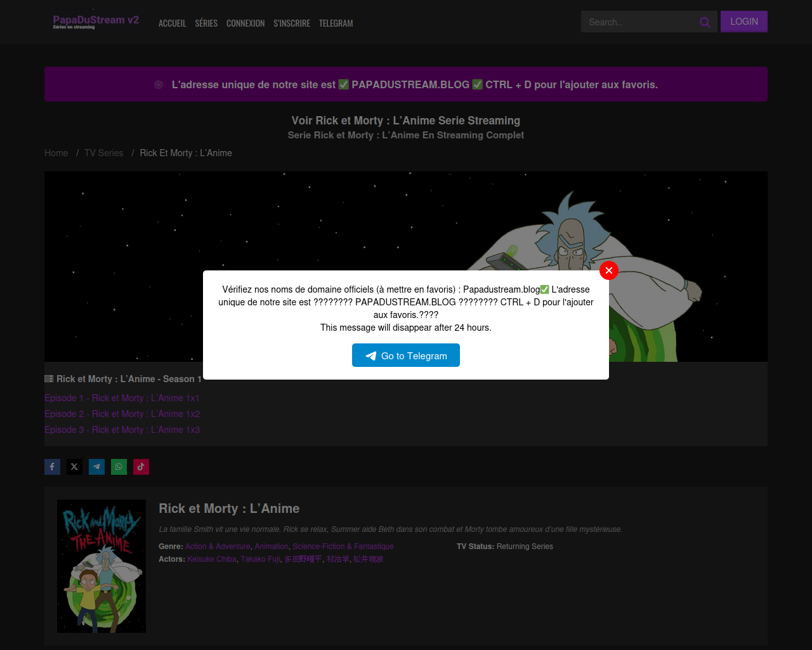Image resolution: width=812 pixels, height=650 pixels.
Task: Open Action & Adventure genre link
Action: click(x=218, y=547)
